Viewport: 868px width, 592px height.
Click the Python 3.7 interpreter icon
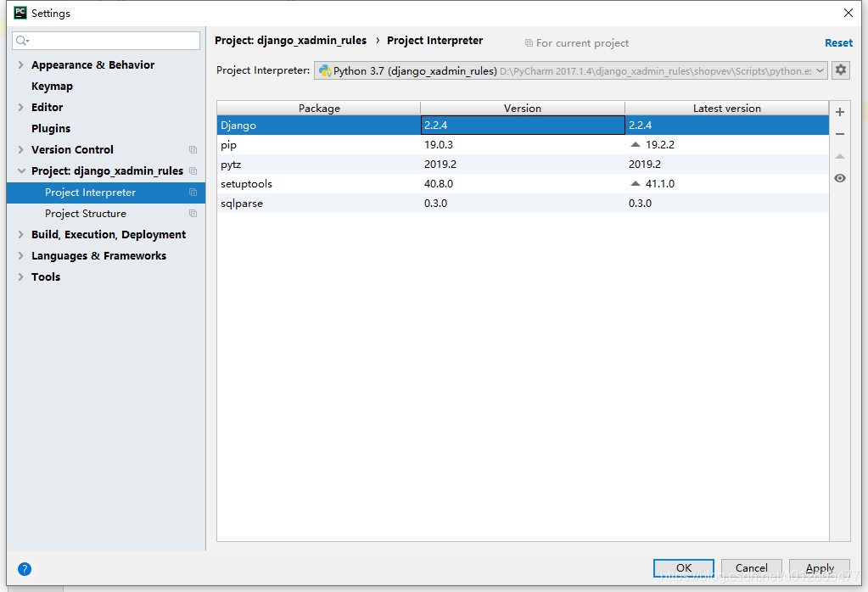[x=325, y=70]
